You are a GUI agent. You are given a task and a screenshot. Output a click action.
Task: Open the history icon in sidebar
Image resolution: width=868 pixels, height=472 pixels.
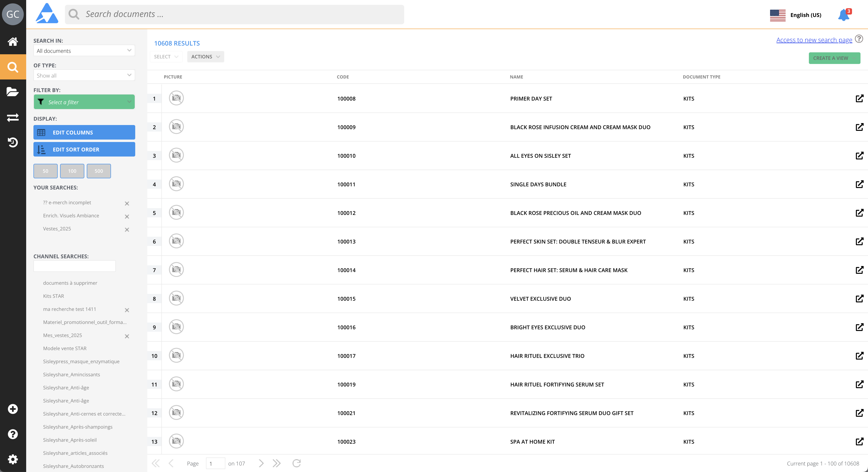point(13,142)
